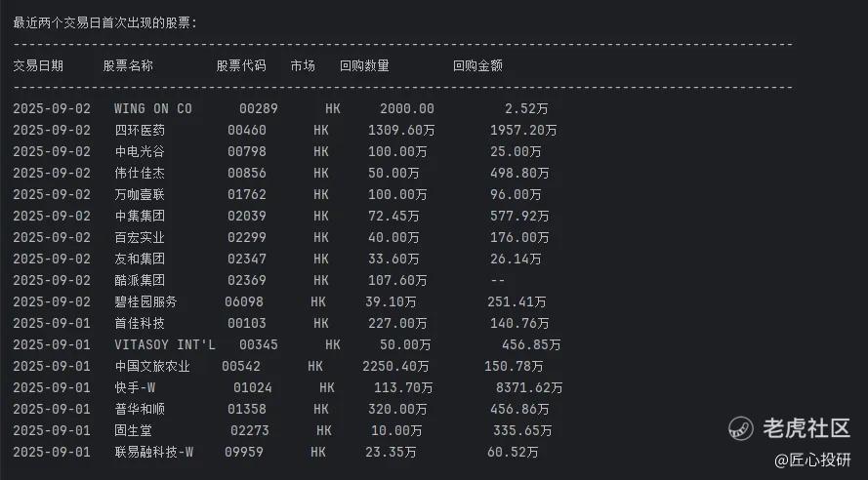Select the 中集集团 stock code 02039

click(x=247, y=216)
